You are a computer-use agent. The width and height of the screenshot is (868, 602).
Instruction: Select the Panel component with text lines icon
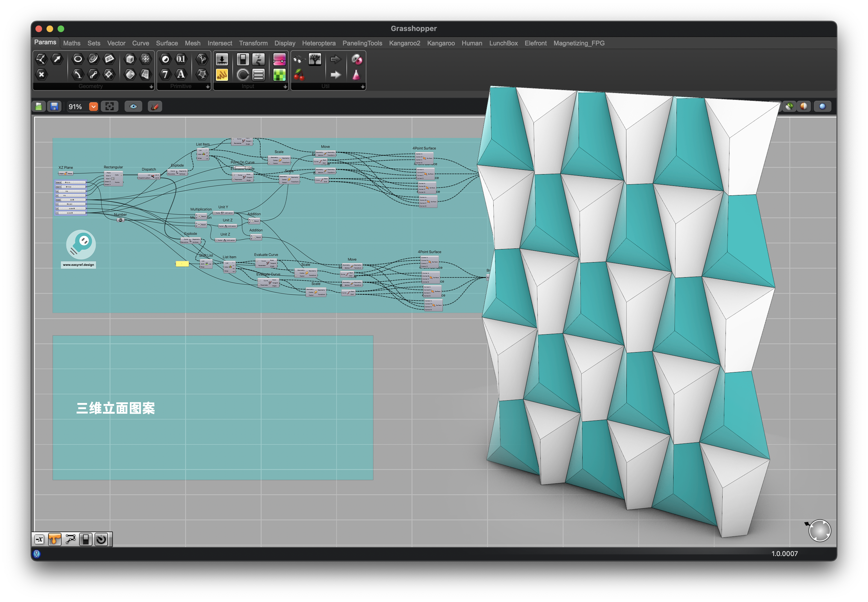tap(258, 75)
